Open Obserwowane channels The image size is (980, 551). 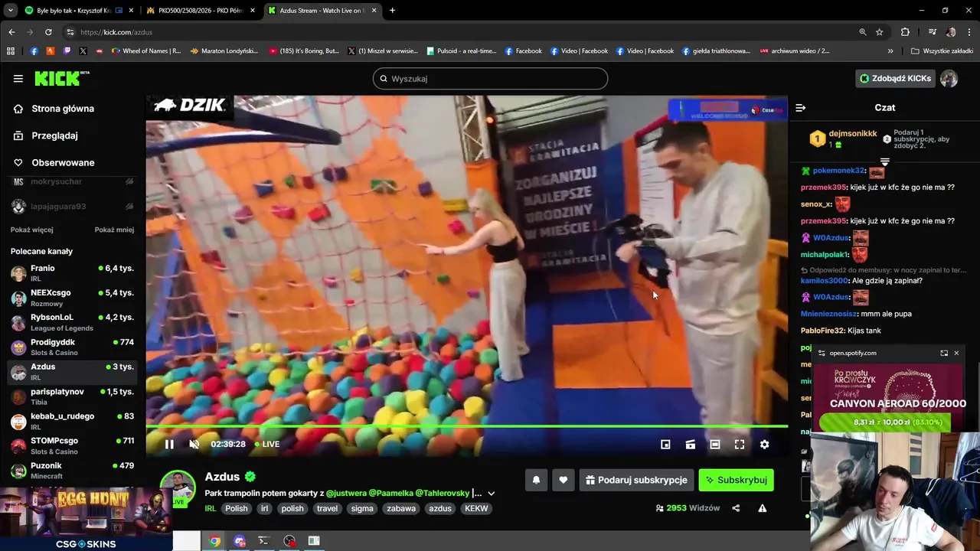(x=63, y=162)
